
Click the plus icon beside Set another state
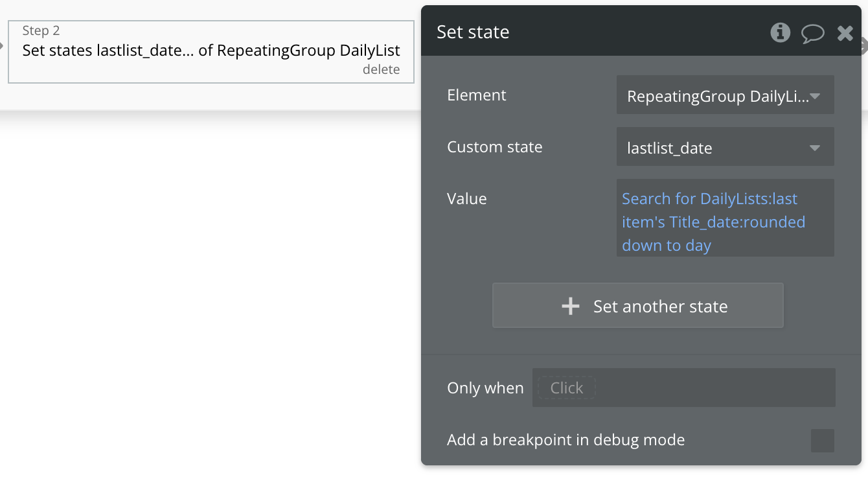click(570, 307)
